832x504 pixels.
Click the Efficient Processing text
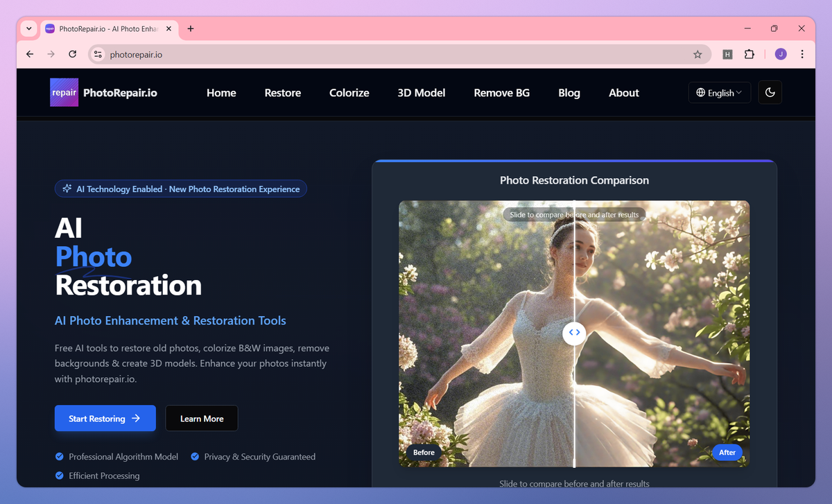pos(104,476)
